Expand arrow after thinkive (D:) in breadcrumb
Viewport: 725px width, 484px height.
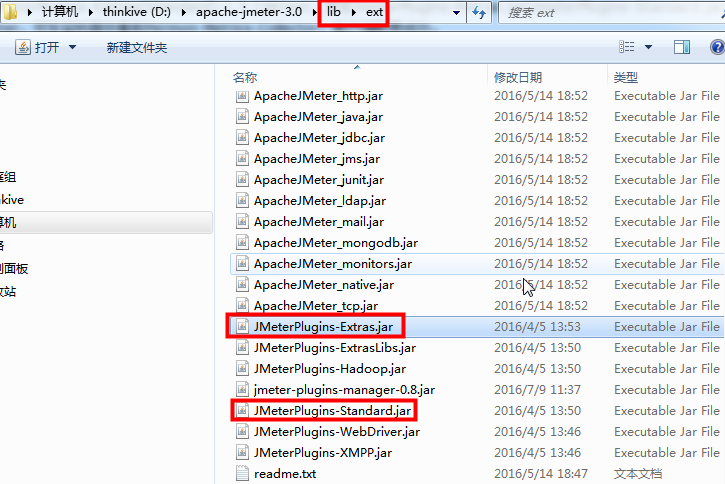click(184, 12)
